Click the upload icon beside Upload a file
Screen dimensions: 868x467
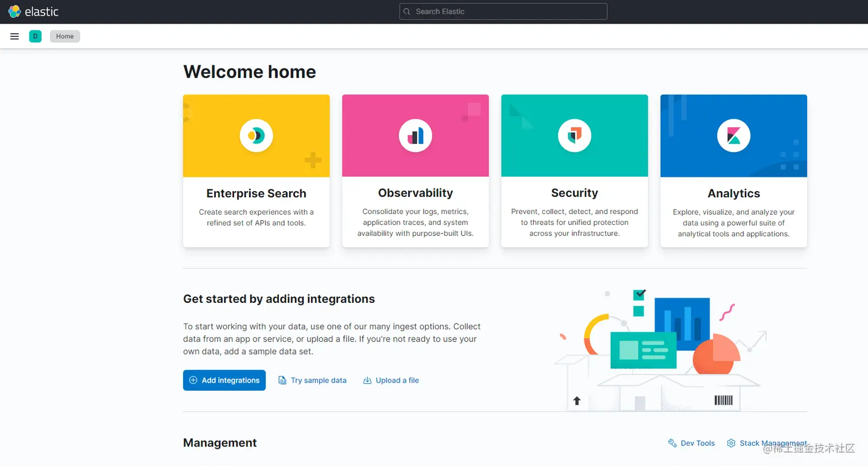coord(367,380)
